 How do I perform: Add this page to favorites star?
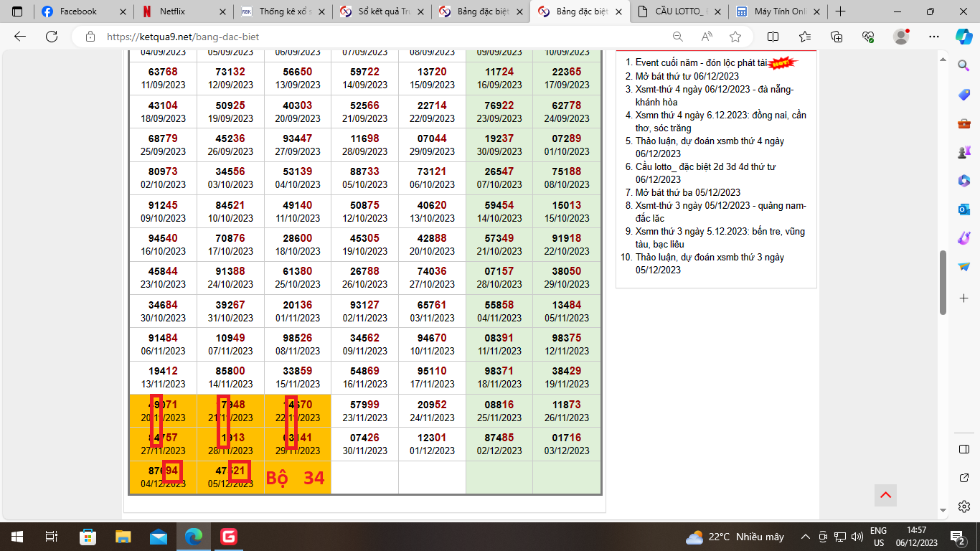[735, 37]
